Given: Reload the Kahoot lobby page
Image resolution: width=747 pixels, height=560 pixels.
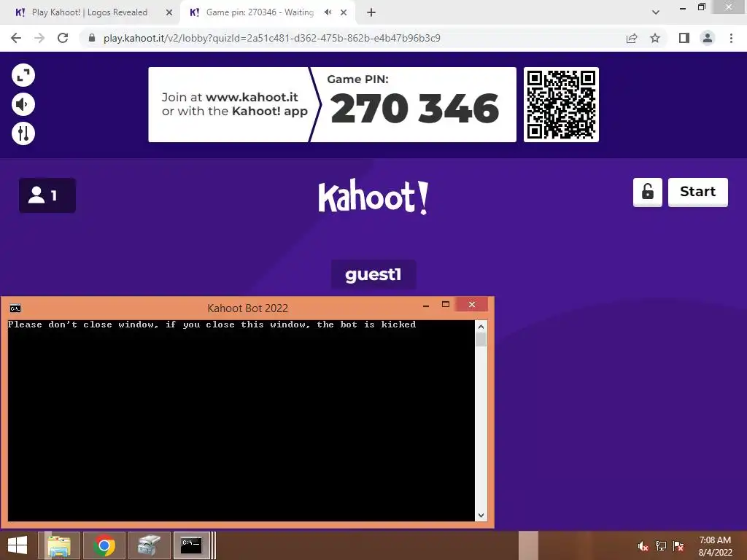Looking at the screenshot, I should (x=63, y=38).
